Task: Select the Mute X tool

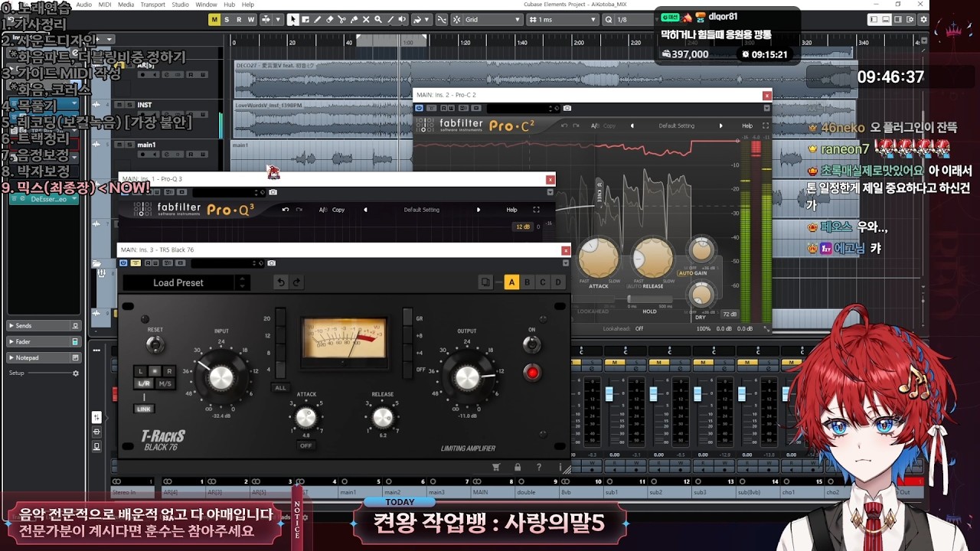Action: click(366, 19)
